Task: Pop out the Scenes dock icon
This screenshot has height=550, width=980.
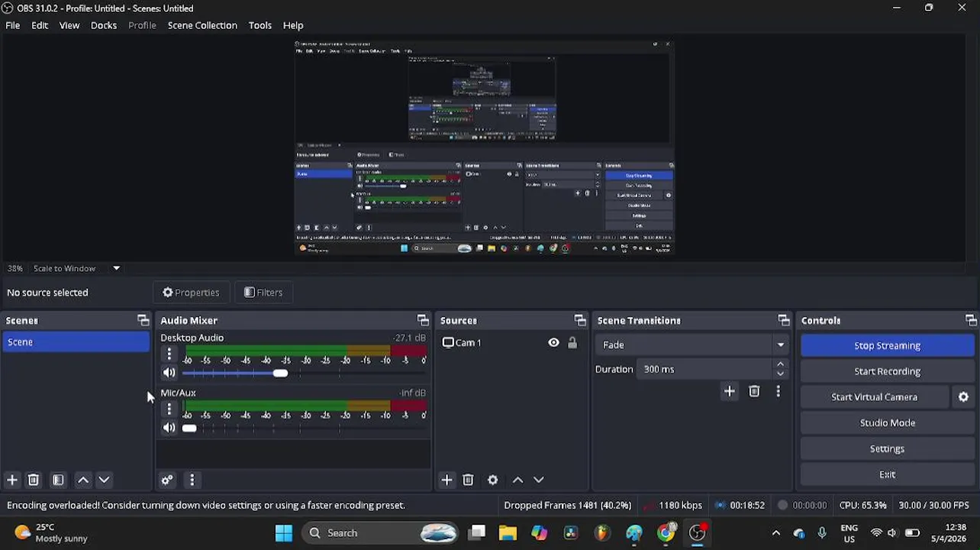Action: (143, 320)
